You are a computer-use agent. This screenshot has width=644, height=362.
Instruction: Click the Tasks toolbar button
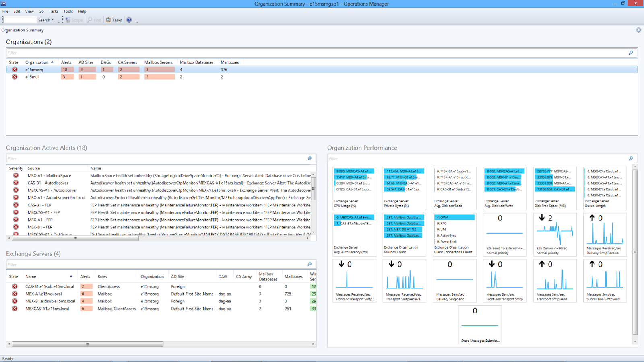coord(114,20)
